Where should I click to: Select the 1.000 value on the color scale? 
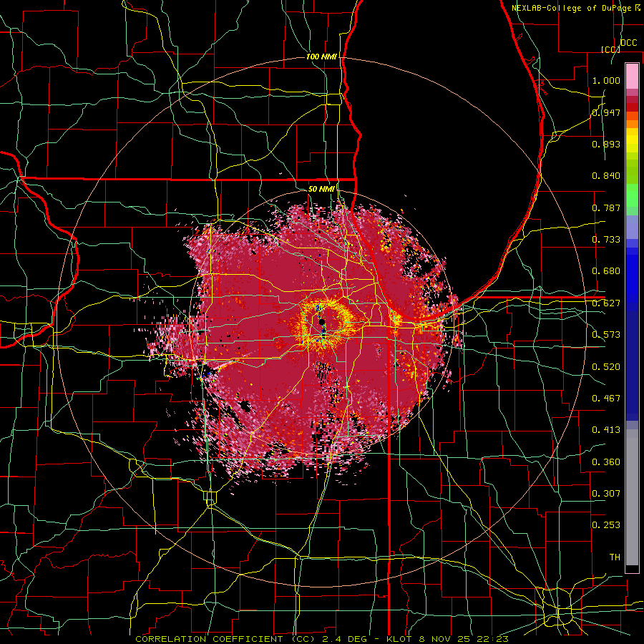[606, 80]
